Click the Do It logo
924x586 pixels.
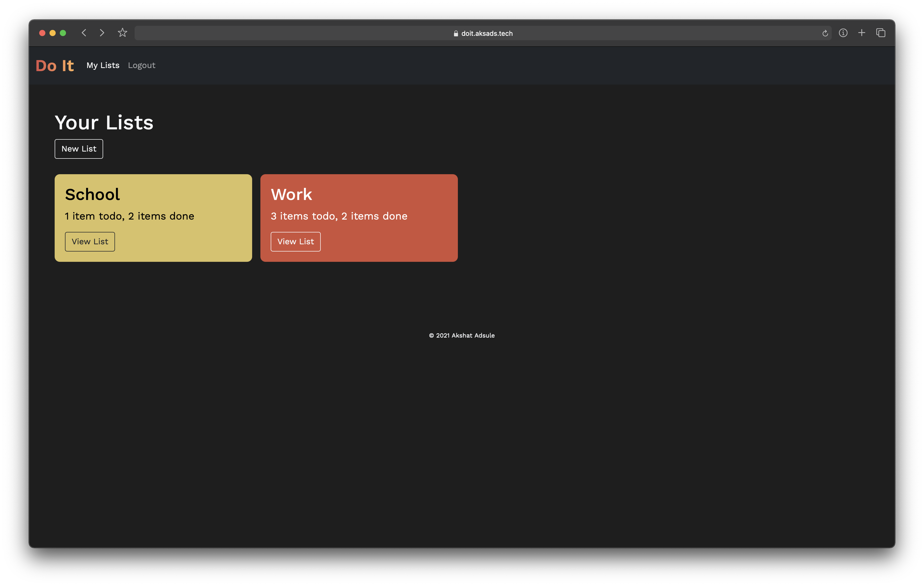pyautogui.click(x=54, y=65)
